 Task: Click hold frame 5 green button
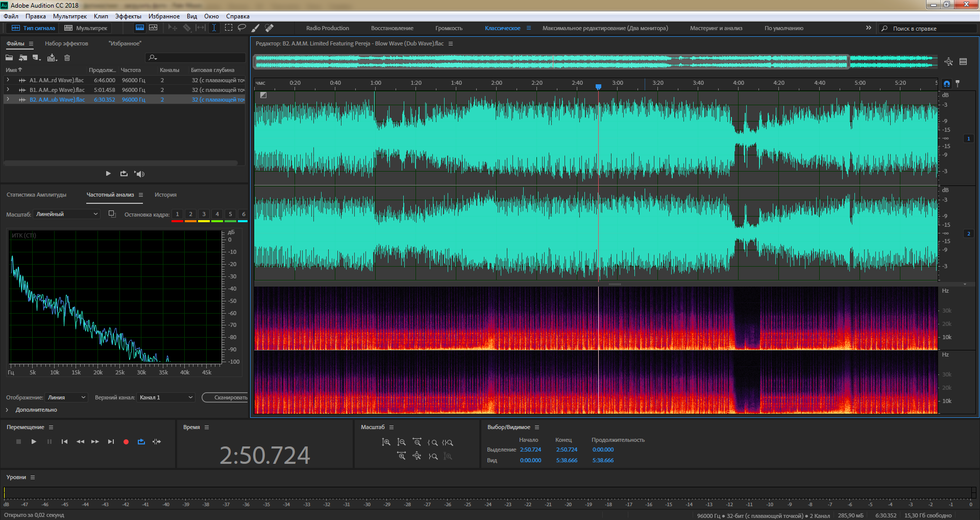230,216
